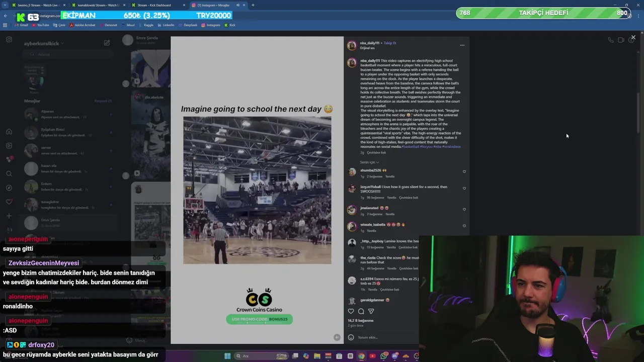
Task: Switch to beemo_0 Stream browser tab
Action: tap(38, 5)
